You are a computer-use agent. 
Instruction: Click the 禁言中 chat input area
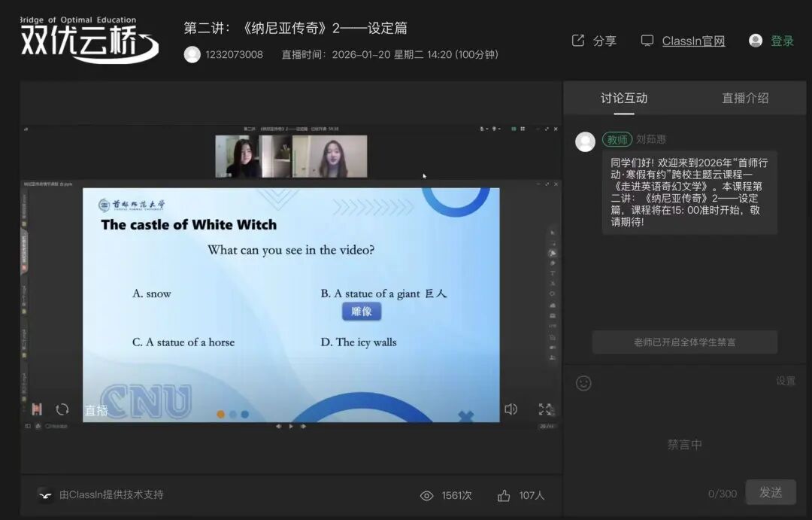(685, 444)
